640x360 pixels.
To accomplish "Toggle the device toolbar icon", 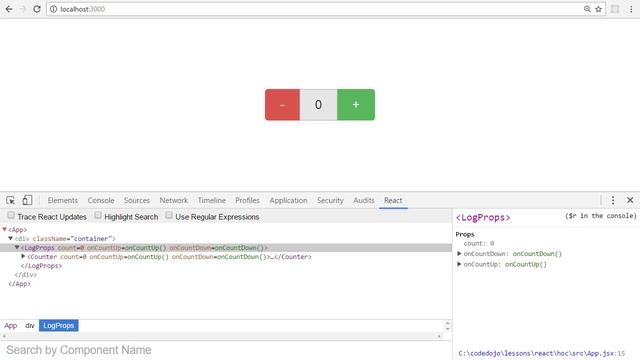I will (27, 200).
